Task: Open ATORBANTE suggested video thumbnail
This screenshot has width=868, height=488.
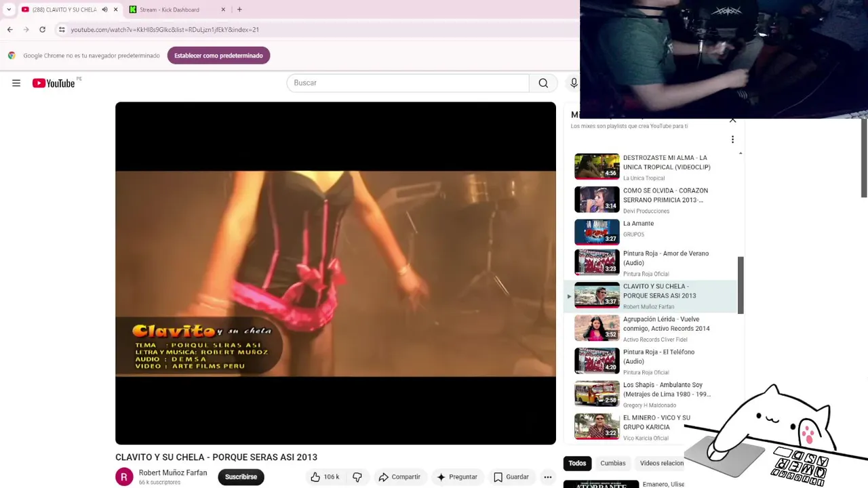Action: point(601,484)
